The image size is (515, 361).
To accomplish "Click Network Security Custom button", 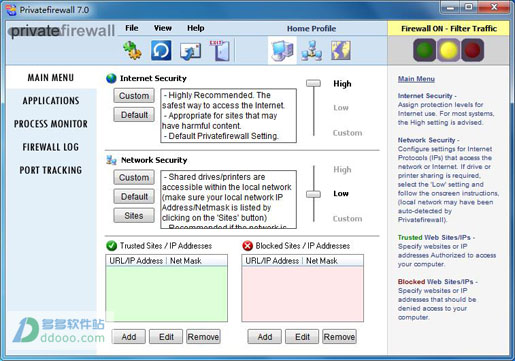I will 134,177.
